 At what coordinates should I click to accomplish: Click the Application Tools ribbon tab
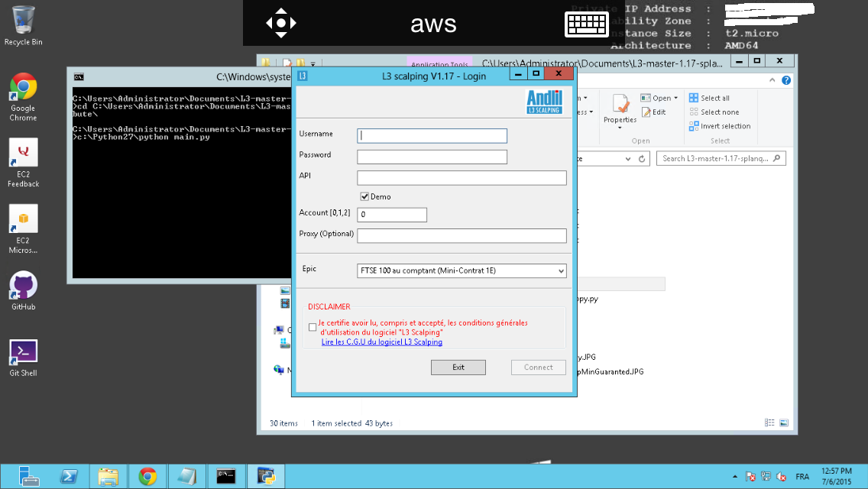coord(439,63)
